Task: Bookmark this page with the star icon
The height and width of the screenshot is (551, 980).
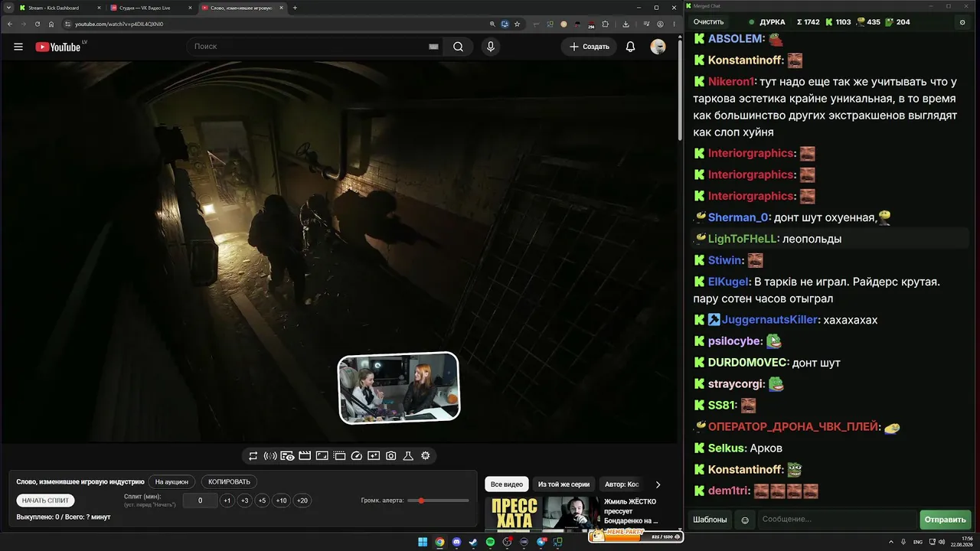Action: [518, 24]
